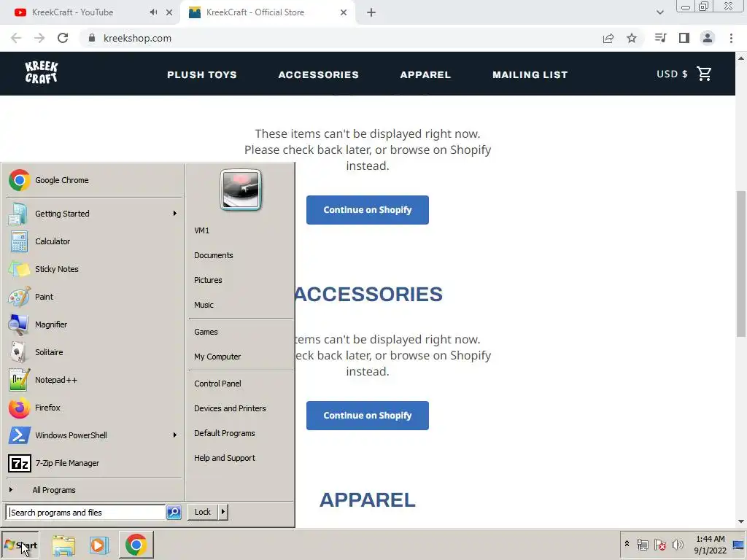
Task: Click search magnifier button in Start menu
Action: [x=174, y=513]
